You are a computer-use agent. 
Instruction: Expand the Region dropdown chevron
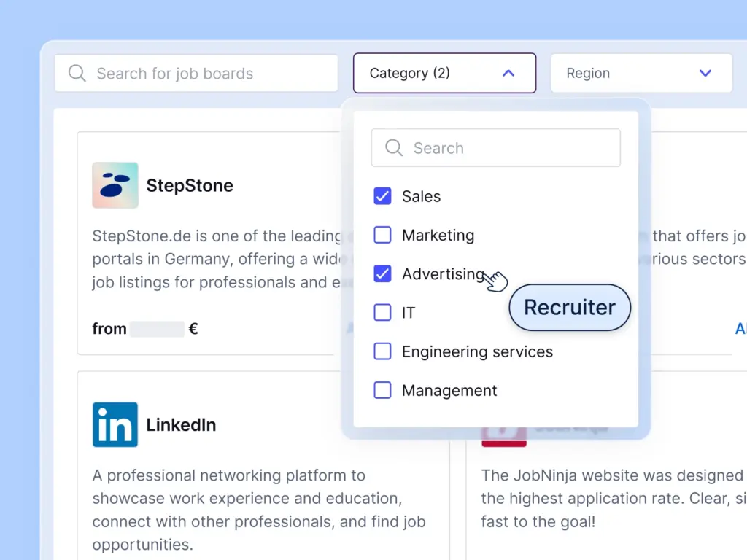(x=705, y=73)
